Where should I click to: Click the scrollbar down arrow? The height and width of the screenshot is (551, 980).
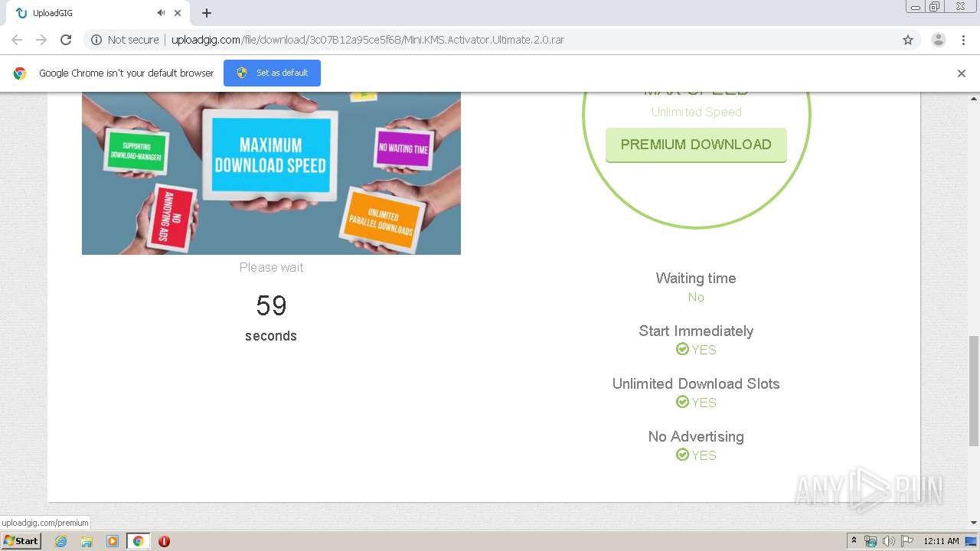click(974, 523)
